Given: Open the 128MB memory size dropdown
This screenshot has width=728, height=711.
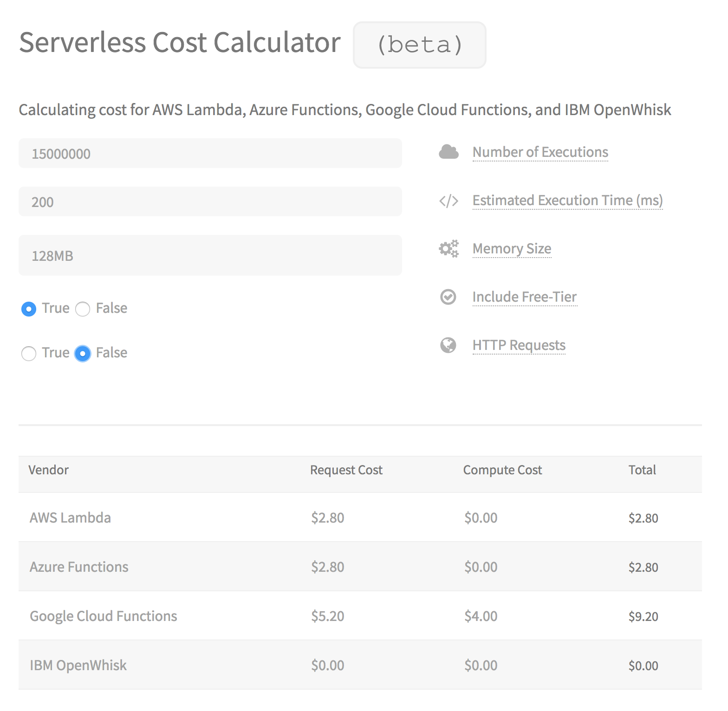Looking at the screenshot, I should (210, 256).
